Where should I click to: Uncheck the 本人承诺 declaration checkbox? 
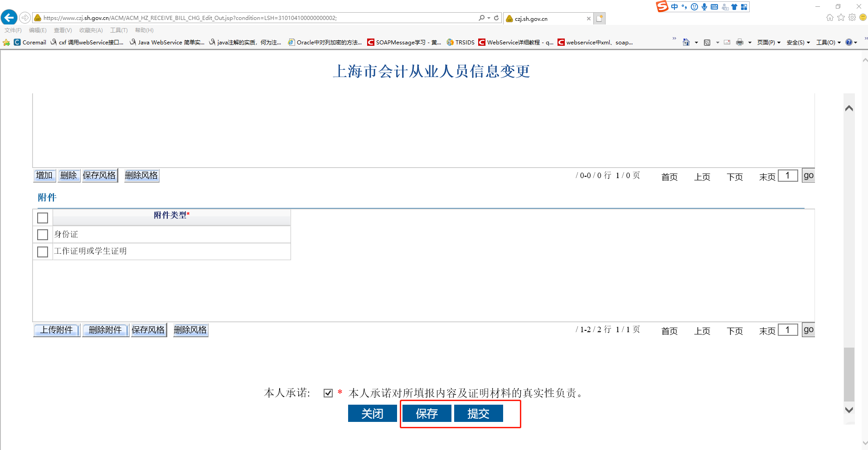[x=328, y=393]
